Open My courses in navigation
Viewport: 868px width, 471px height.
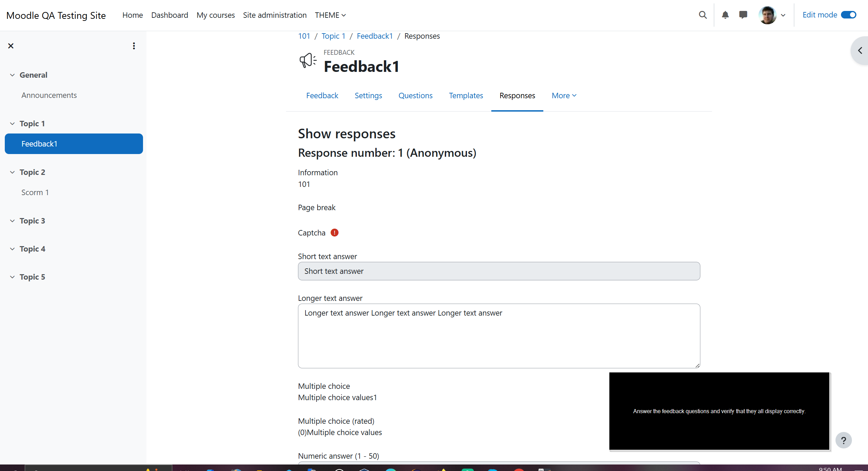[216, 15]
